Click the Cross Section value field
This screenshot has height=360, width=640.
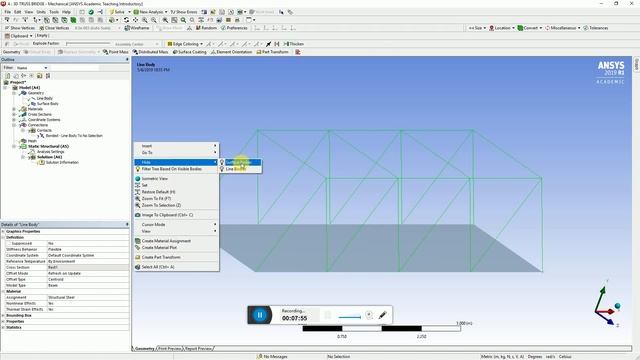pyautogui.click(x=88, y=267)
